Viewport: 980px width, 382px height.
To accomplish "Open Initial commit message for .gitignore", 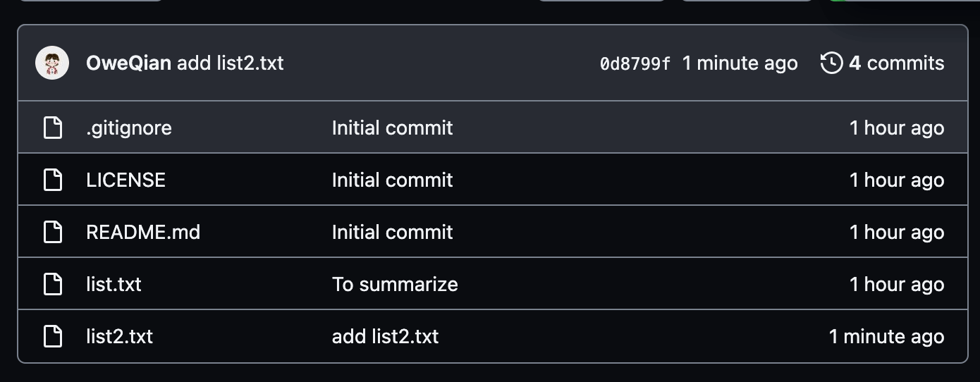I will 392,128.
